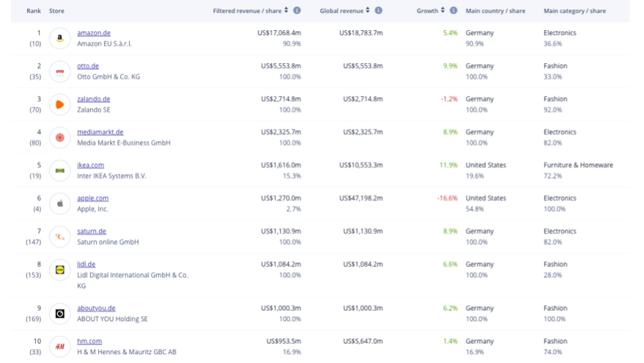Open the otto.de store link
The height and width of the screenshot is (363, 644).
point(88,66)
